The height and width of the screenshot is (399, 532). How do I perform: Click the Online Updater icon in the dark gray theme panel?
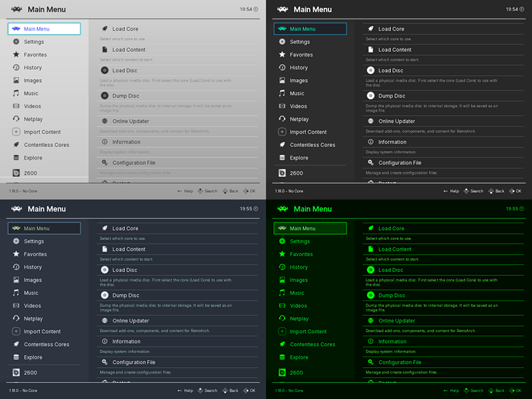371,121
